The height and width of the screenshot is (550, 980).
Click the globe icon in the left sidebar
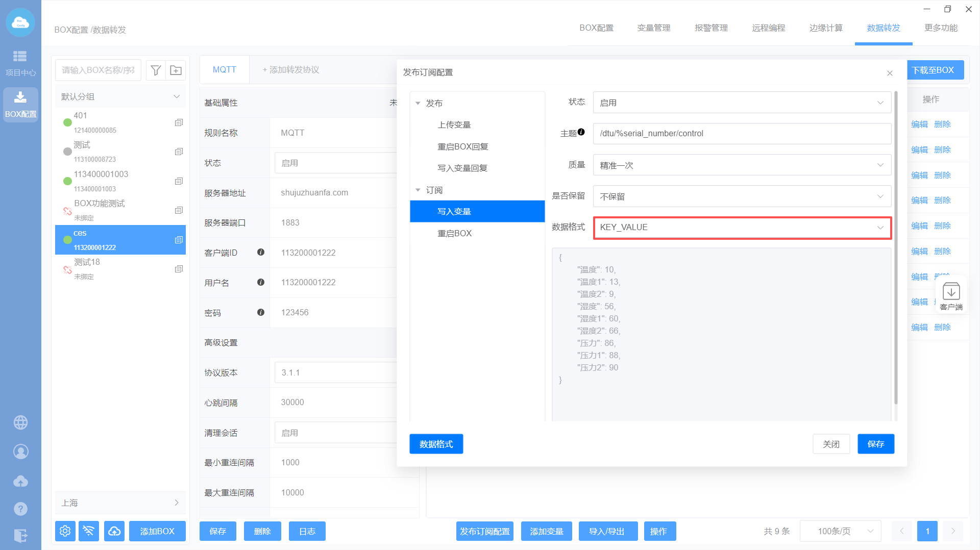coord(20,422)
